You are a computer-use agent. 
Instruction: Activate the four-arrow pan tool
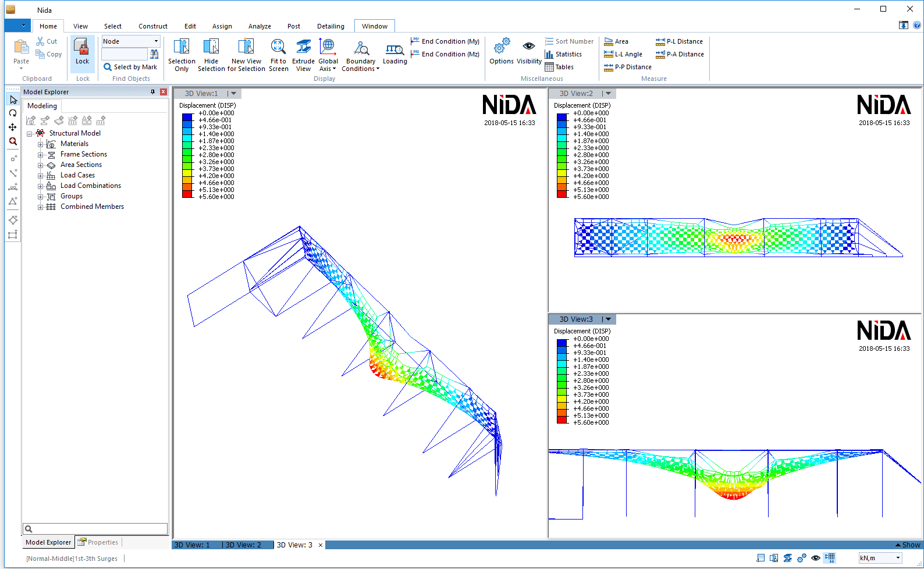click(13, 127)
